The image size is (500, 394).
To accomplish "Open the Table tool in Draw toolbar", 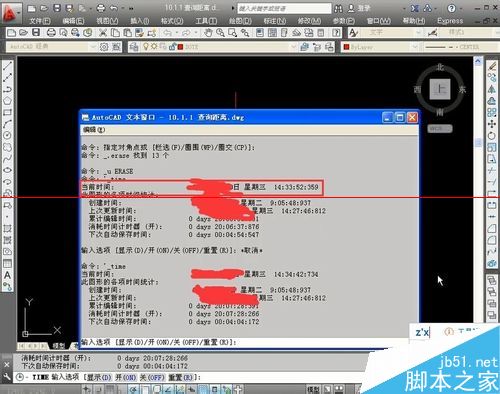I will coord(7,263).
